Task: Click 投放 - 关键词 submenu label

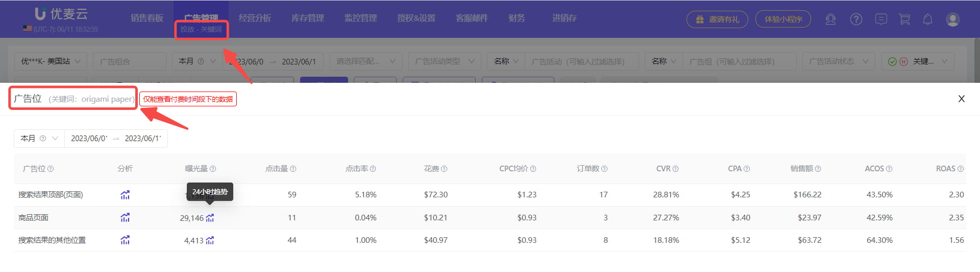Action: [201, 29]
